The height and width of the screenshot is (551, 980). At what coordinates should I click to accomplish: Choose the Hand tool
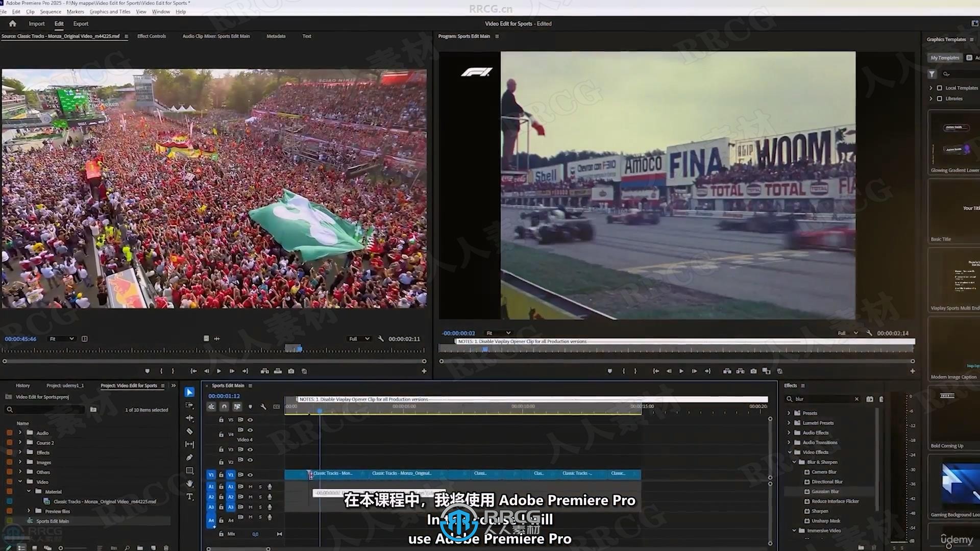point(189,483)
